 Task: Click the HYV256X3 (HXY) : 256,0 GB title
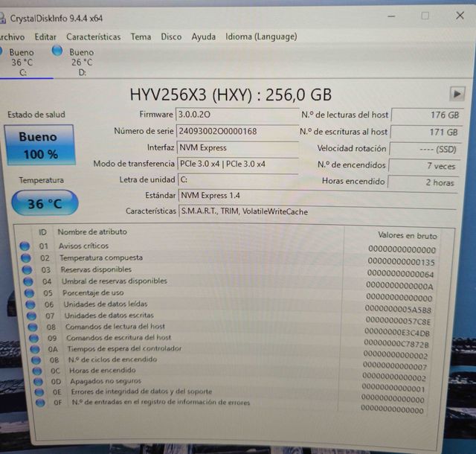pos(231,95)
